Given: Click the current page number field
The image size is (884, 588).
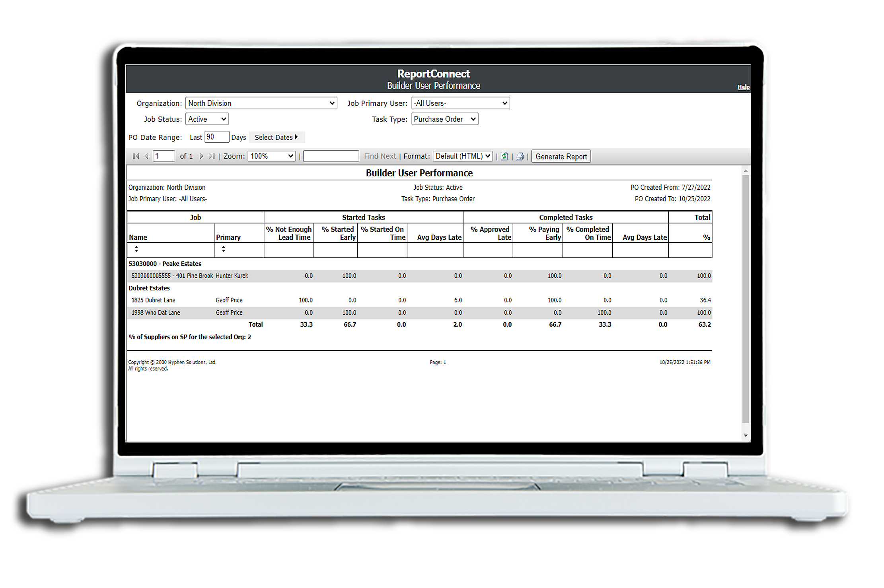Looking at the screenshot, I should pyautogui.click(x=164, y=156).
